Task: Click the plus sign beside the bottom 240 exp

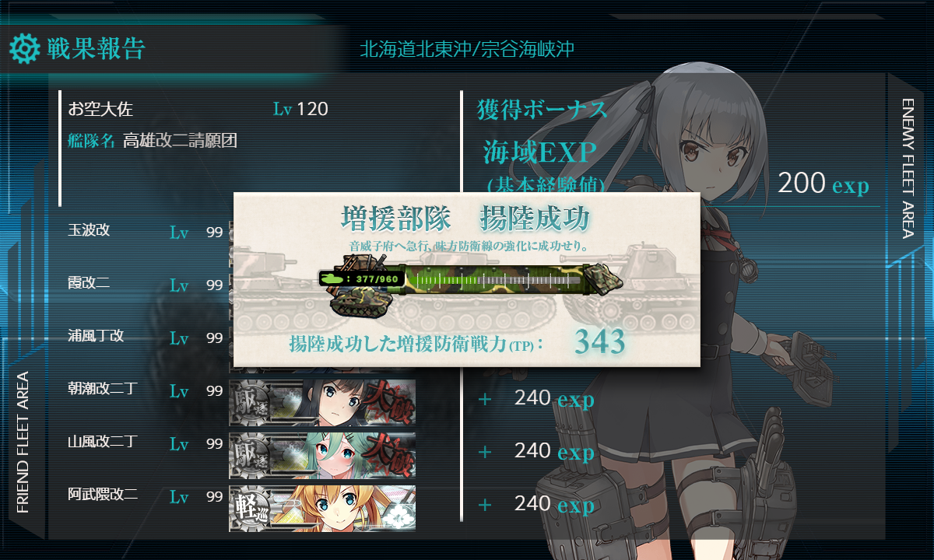Action: (485, 505)
